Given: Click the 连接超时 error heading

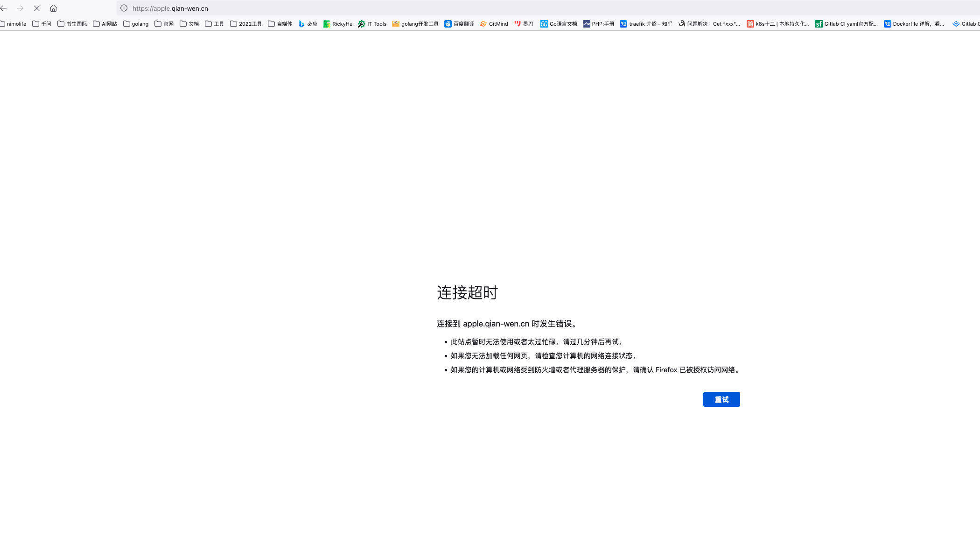Looking at the screenshot, I should coord(468,292).
